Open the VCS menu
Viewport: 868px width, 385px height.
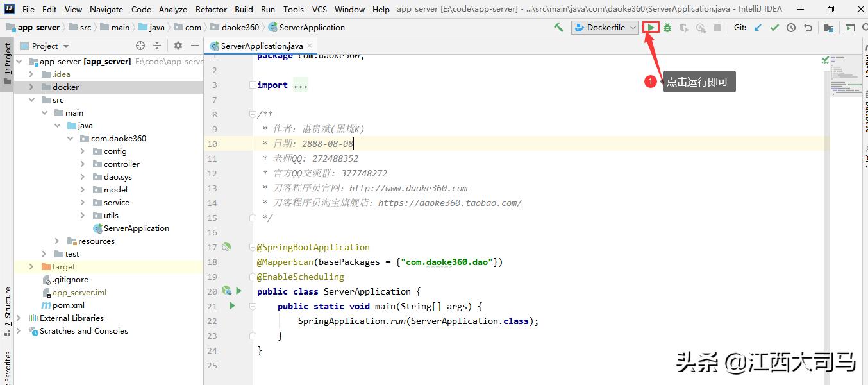click(317, 9)
